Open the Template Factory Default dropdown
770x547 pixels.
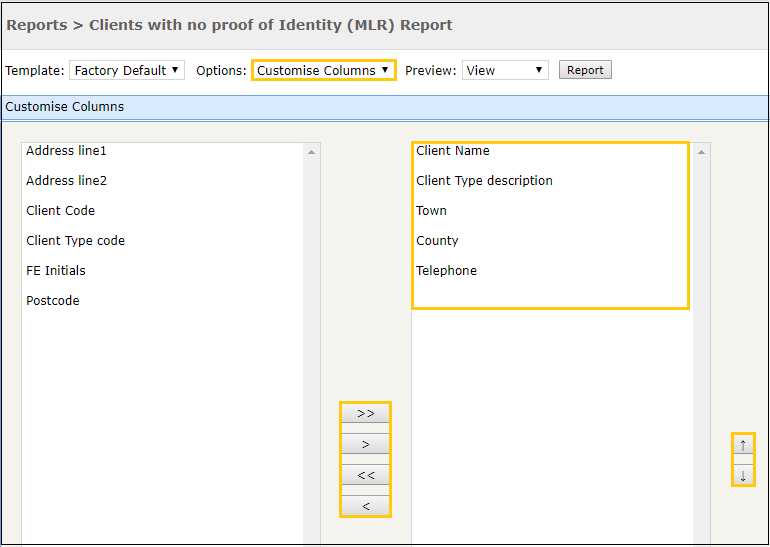click(x=127, y=70)
